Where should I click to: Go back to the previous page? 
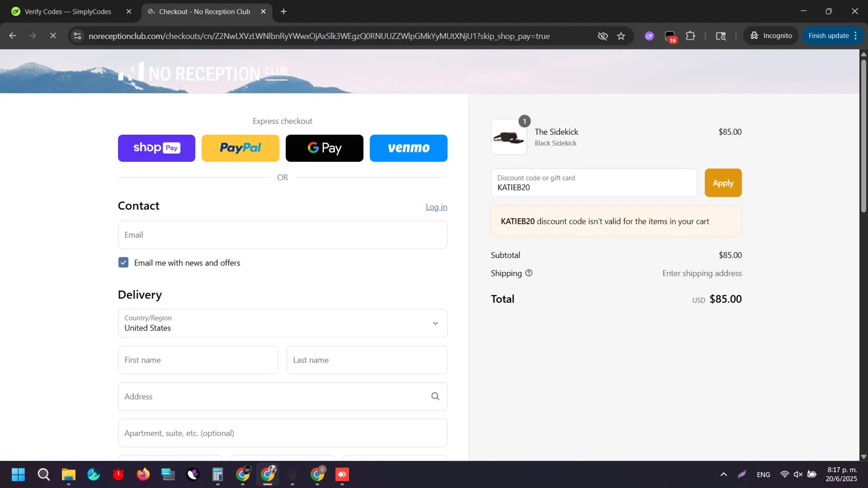click(13, 36)
